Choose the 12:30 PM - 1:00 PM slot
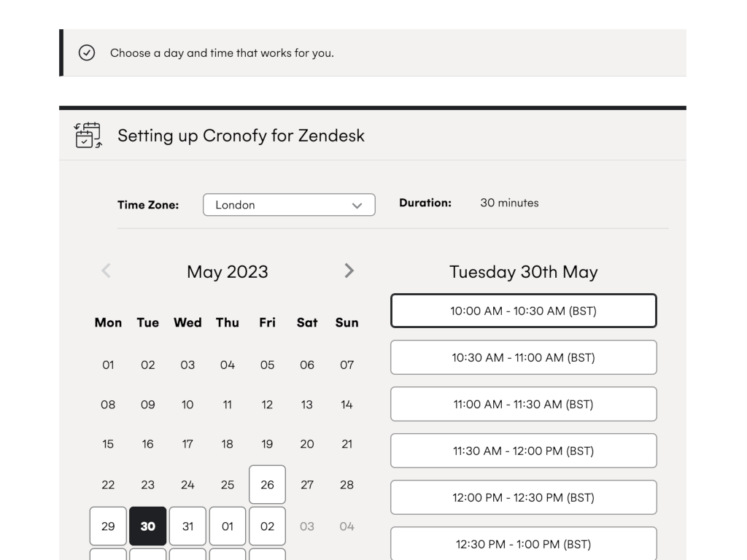747x560 pixels. [523, 544]
